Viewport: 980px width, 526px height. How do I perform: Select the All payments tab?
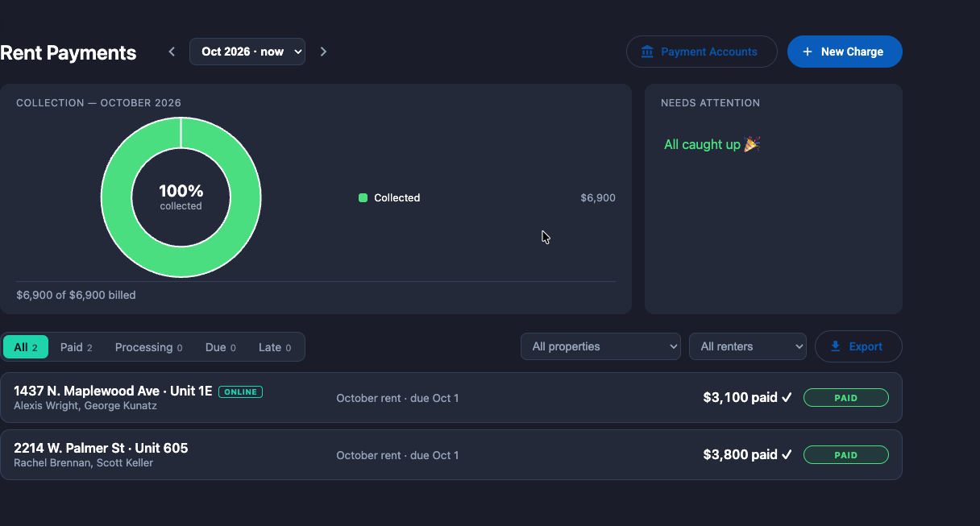[x=26, y=347]
